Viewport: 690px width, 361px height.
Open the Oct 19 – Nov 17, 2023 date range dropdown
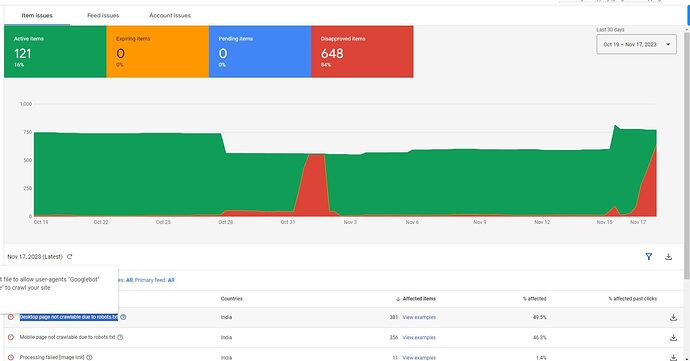[x=636, y=44]
